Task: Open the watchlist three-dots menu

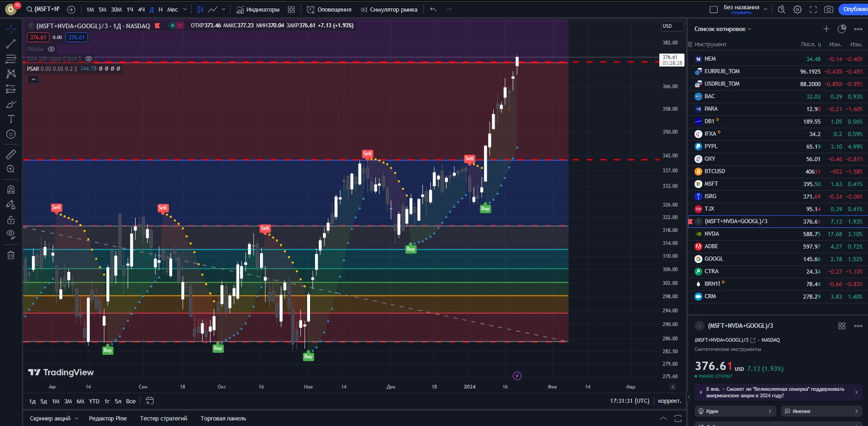Action: coord(858,29)
